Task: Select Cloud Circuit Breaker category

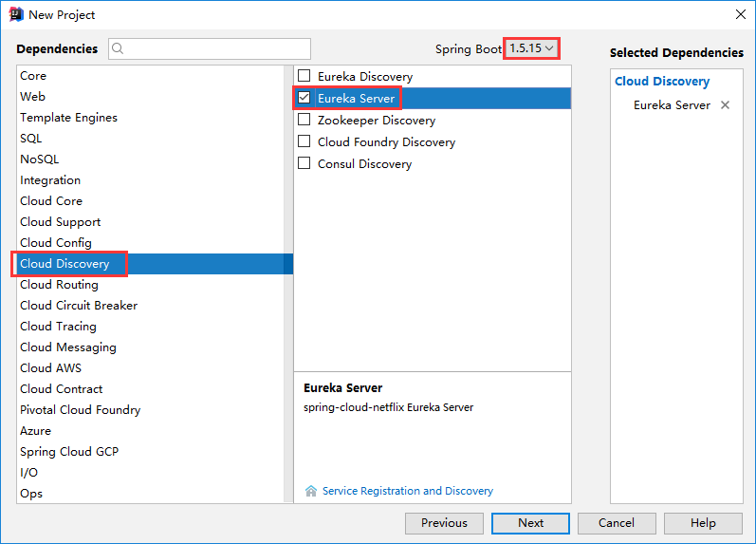Action: click(x=151, y=306)
